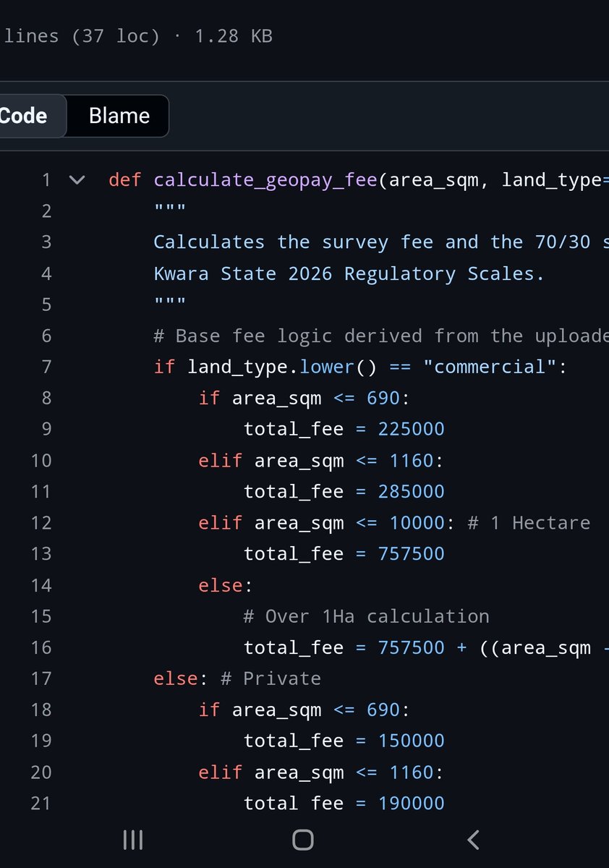This screenshot has height=868, width=609.
Task: Select line number 7
Action: click(x=46, y=367)
